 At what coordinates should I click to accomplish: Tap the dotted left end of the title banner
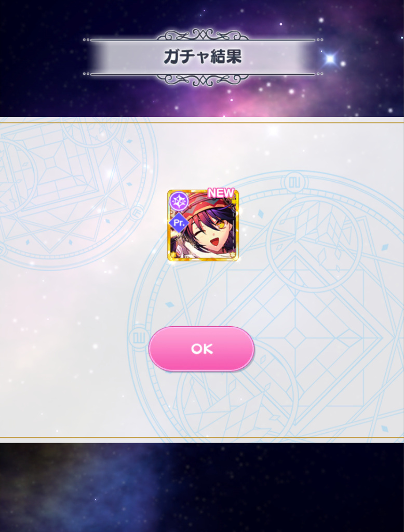pos(87,39)
